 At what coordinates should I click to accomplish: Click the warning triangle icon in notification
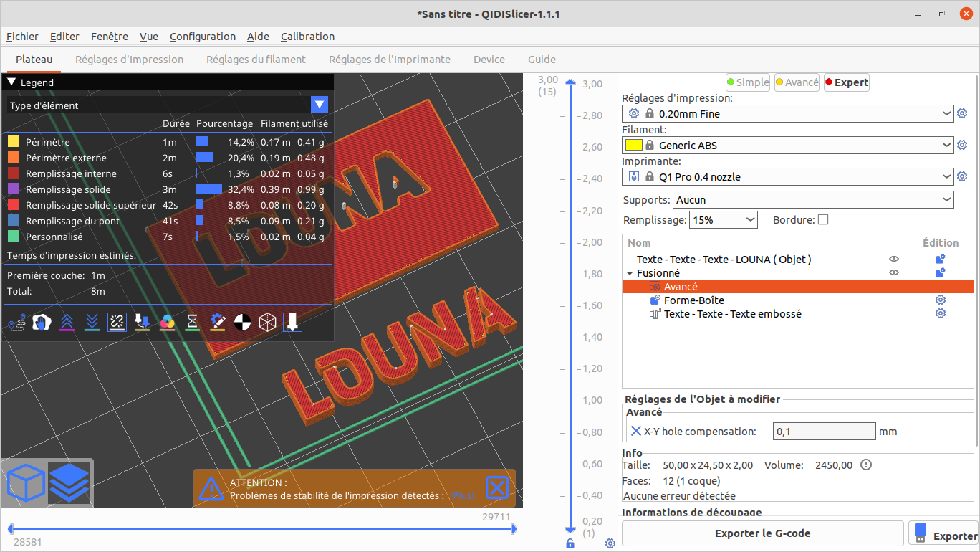(211, 489)
